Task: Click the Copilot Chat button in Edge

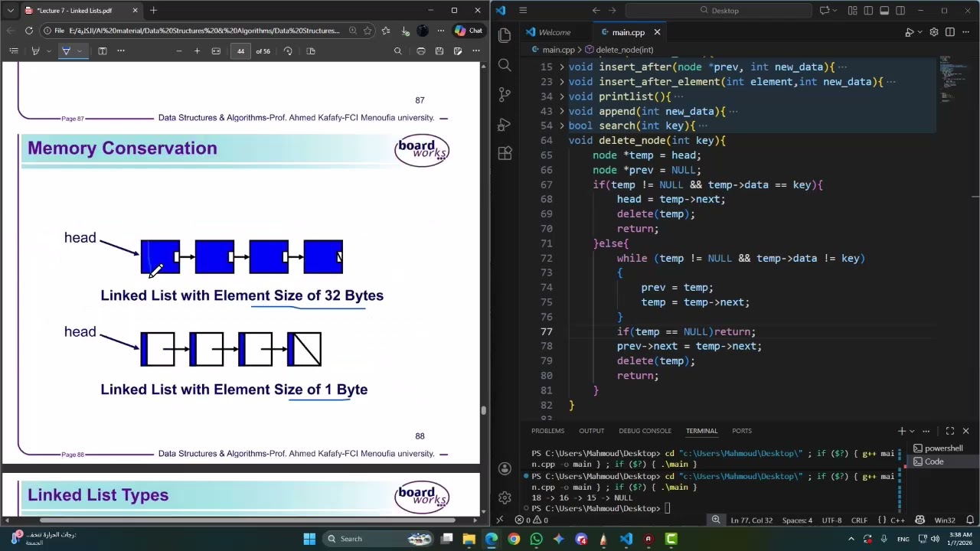Action: [469, 31]
